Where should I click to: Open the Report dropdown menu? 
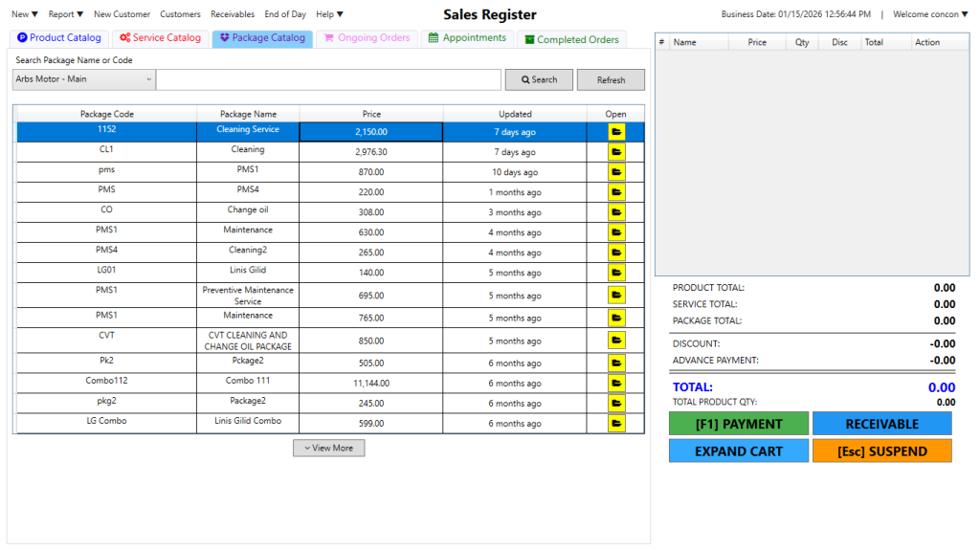(x=65, y=14)
